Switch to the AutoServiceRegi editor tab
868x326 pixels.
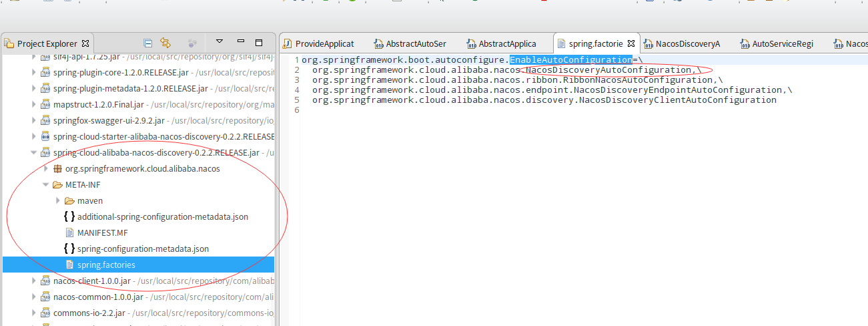[776, 43]
